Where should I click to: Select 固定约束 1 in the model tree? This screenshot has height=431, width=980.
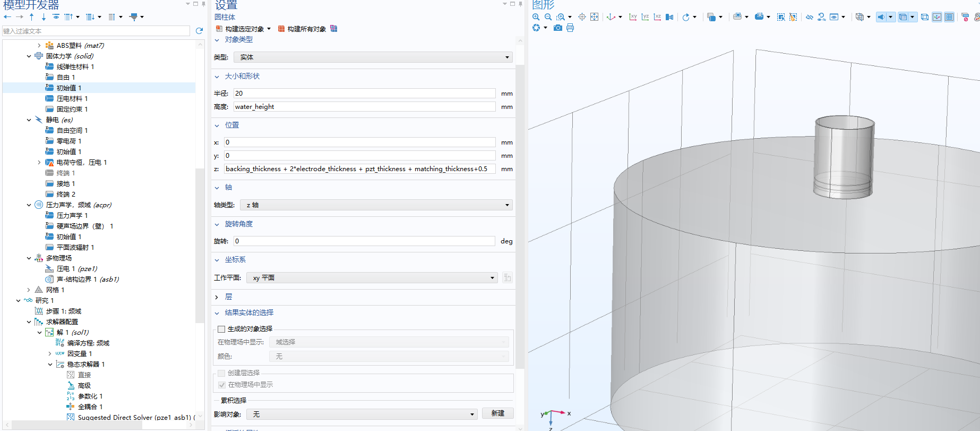click(72, 109)
